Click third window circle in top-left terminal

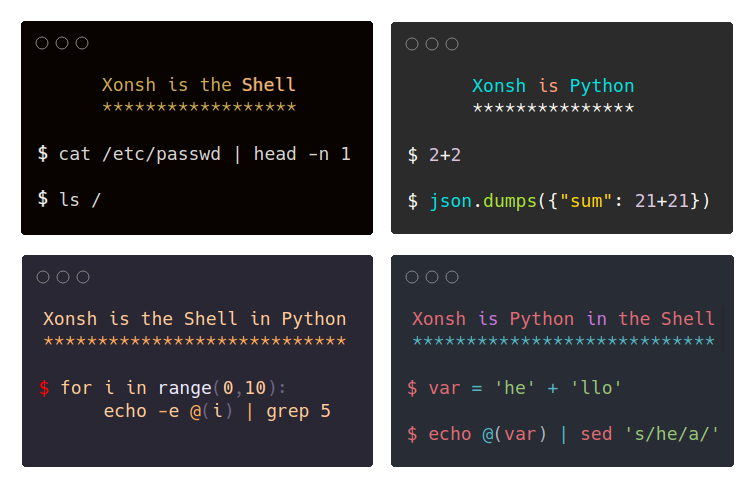[82, 43]
